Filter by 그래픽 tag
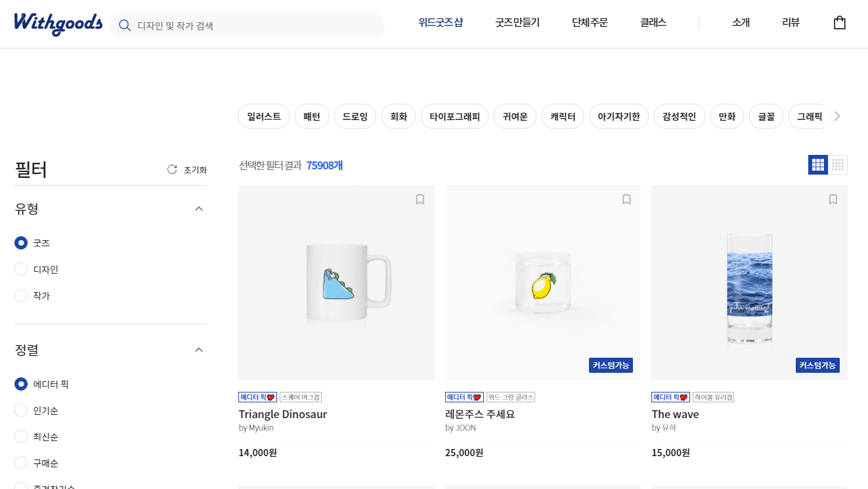Image resolution: width=868 pixels, height=489 pixels. pos(810,116)
